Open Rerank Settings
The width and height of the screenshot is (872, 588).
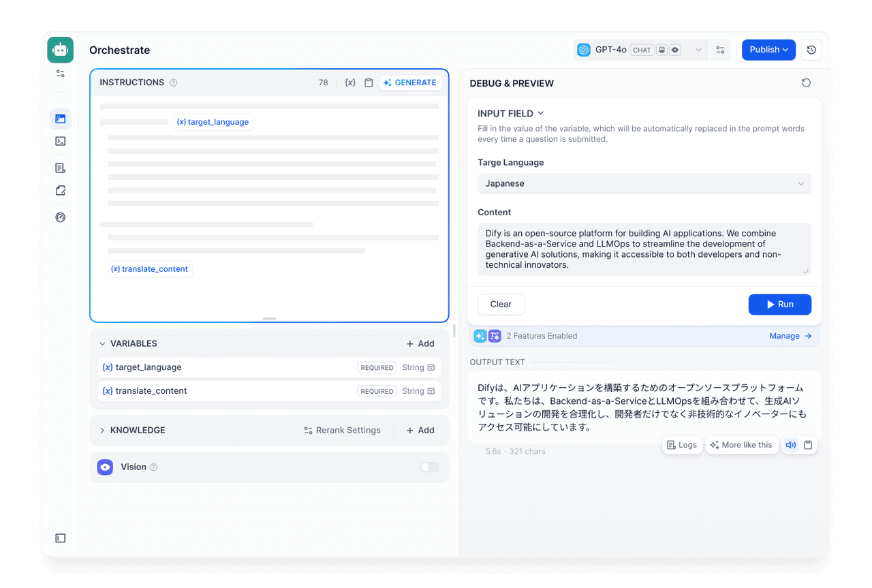click(x=342, y=431)
